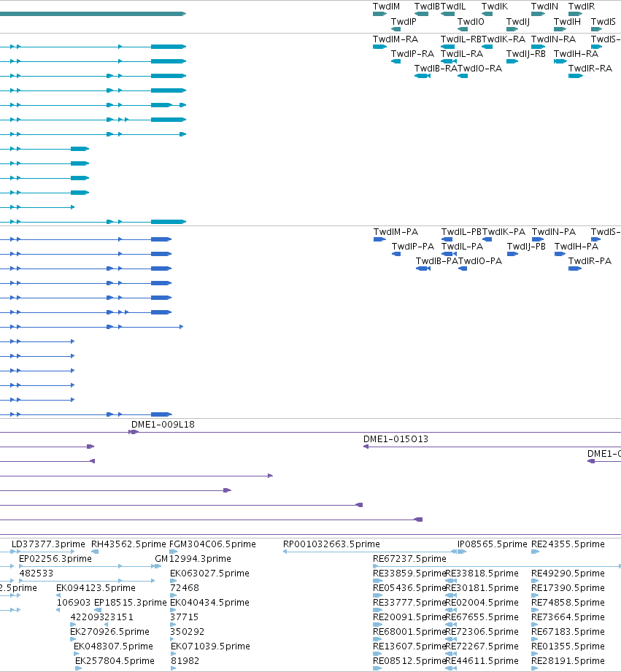Select the RP001032663.5prime EST label
The width and height of the screenshot is (621, 672).
331,544
